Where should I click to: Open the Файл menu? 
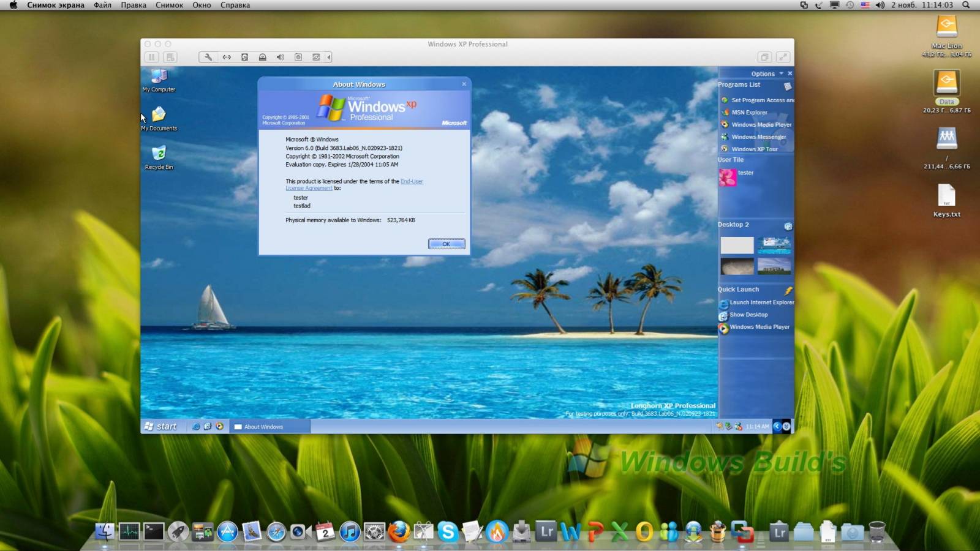coord(102,5)
